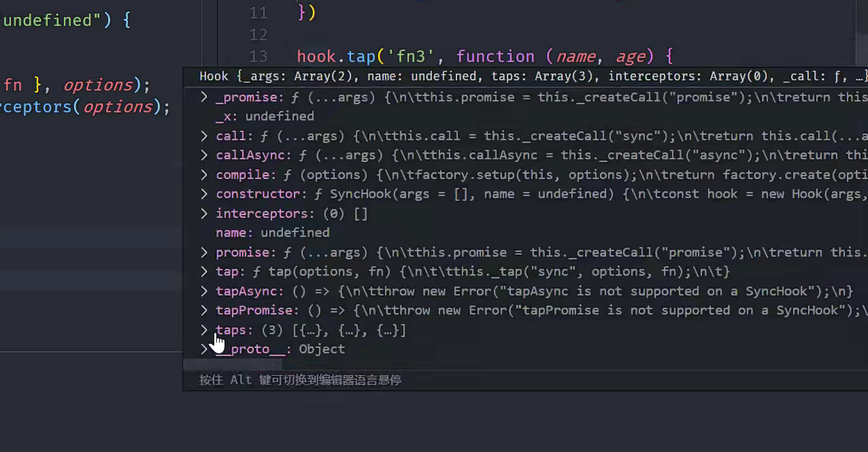Expand the __proto__ Object node
Viewport: 868px width, 452px height.
pos(204,349)
